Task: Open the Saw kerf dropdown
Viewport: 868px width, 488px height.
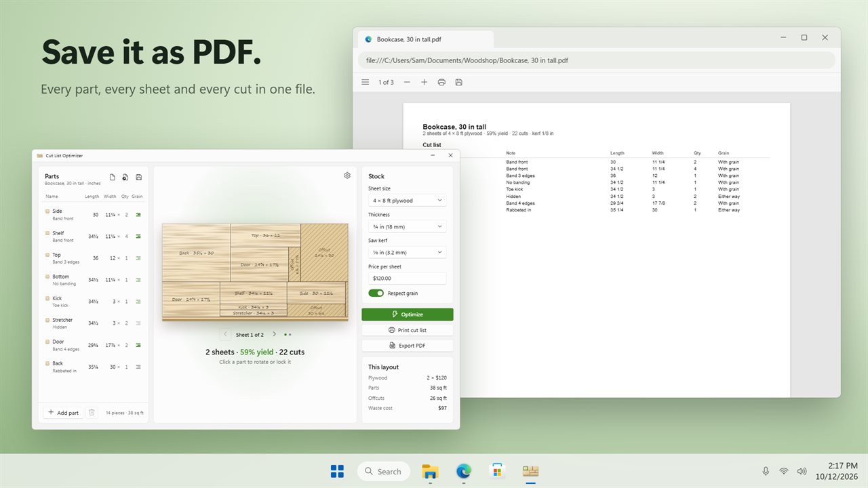Action: point(408,252)
